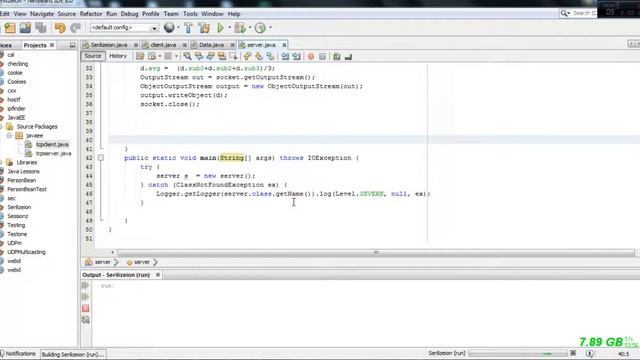
Task: Select tcpclient.java in the project tree
Action: tap(52, 144)
